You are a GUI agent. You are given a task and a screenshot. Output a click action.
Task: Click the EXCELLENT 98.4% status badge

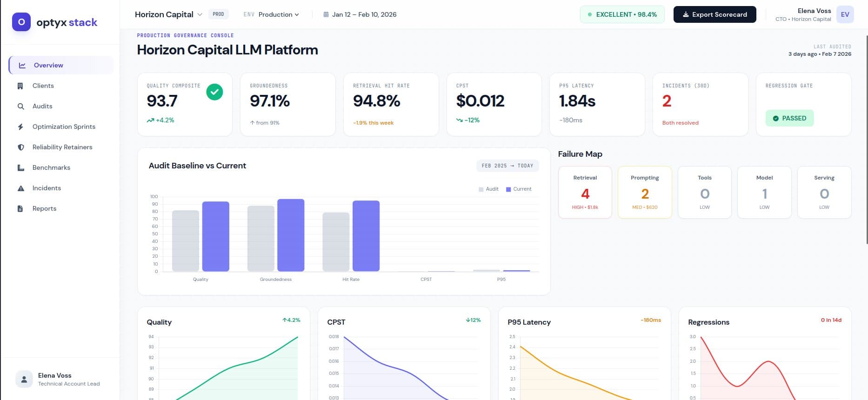pyautogui.click(x=622, y=14)
